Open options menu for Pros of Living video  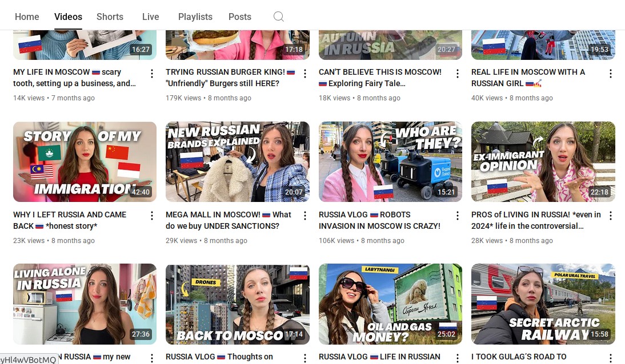pos(611,216)
